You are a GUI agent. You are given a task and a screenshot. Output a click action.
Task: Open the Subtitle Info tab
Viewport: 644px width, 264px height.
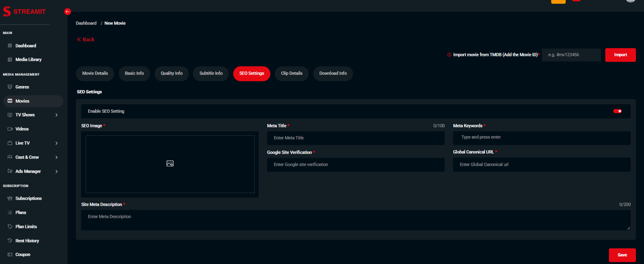(x=211, y=73)
